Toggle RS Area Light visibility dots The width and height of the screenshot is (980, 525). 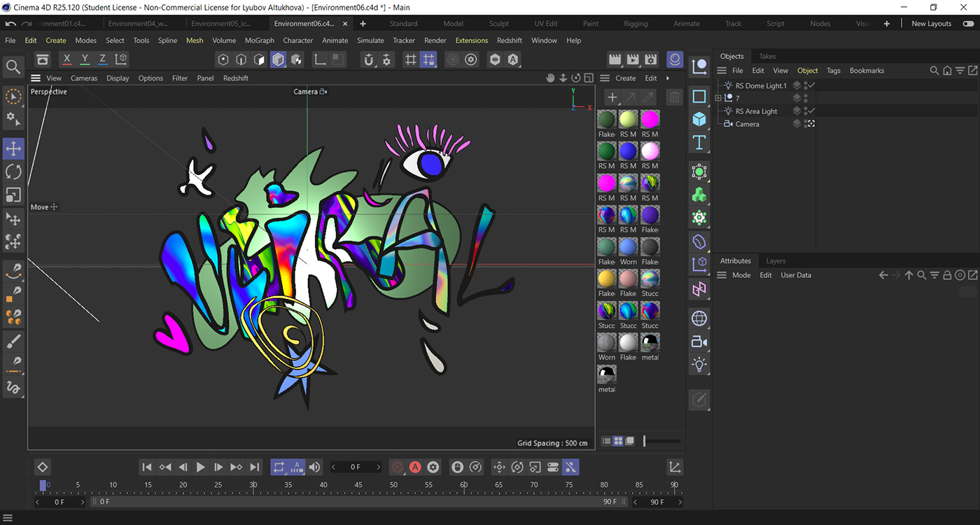(806, 111)
